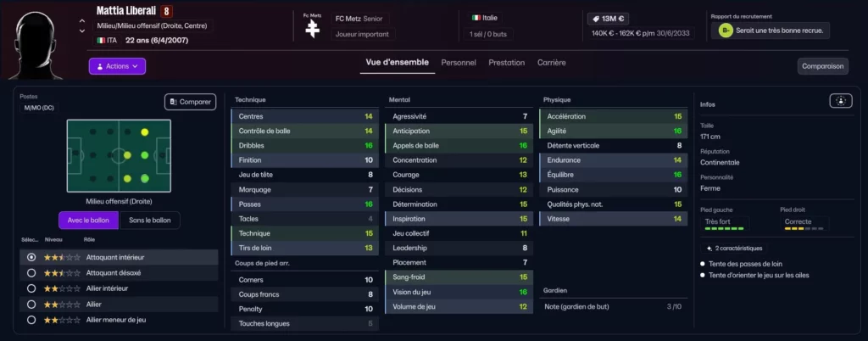The width and height of the screenshot is (868, 341).
Task: Select the Attaquant désaxé role radio button
Action: click(x=31, y=272)
